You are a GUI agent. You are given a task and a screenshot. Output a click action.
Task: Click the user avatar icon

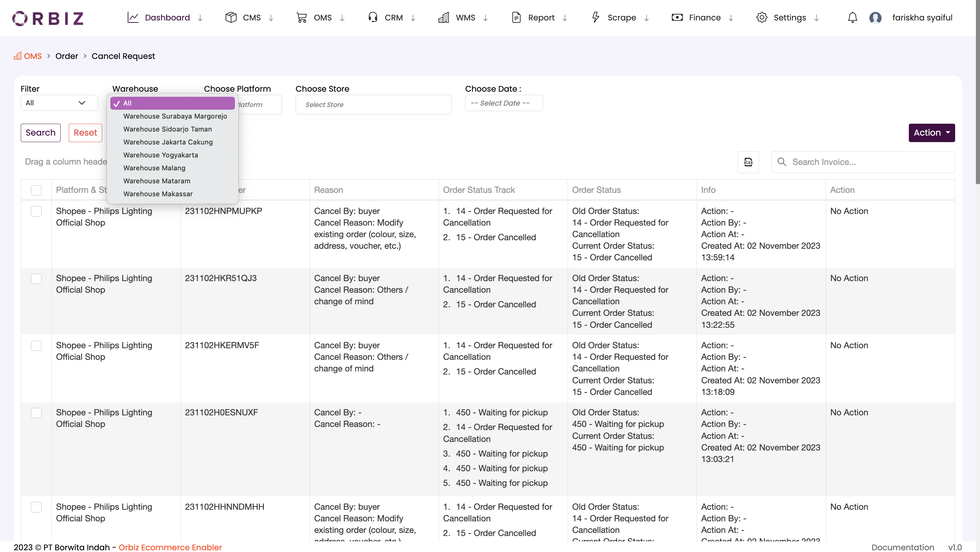(x=875, y=17)
